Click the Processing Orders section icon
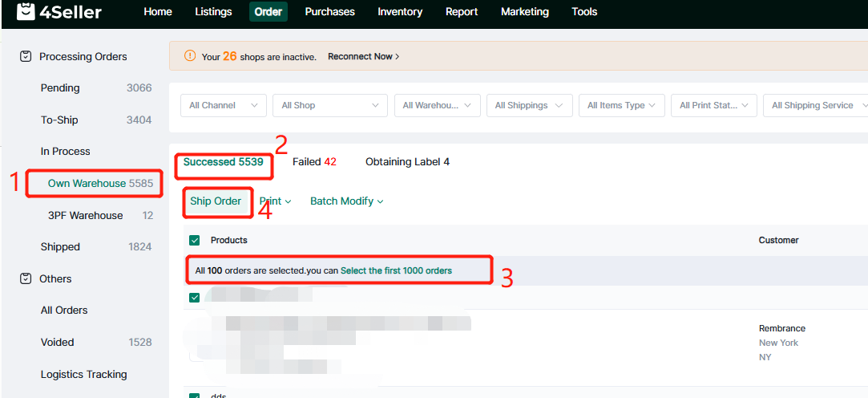 pyautogui.click(x=26, y=57)
